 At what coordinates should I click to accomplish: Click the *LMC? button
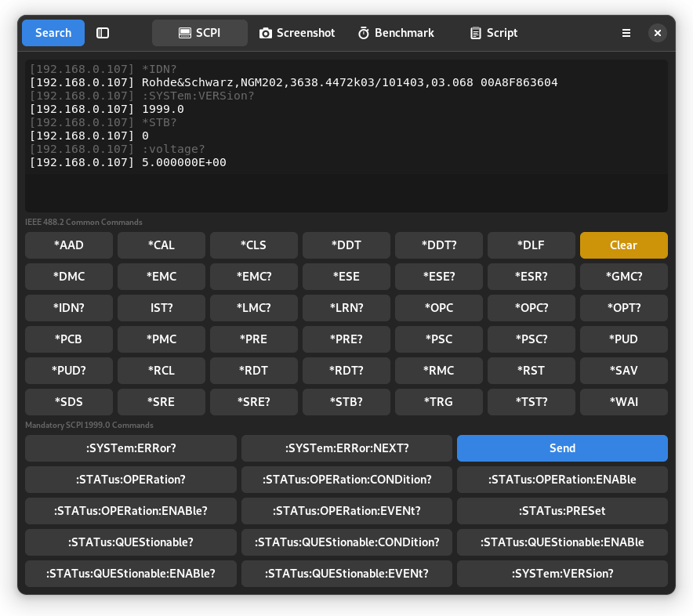(254, 308)
